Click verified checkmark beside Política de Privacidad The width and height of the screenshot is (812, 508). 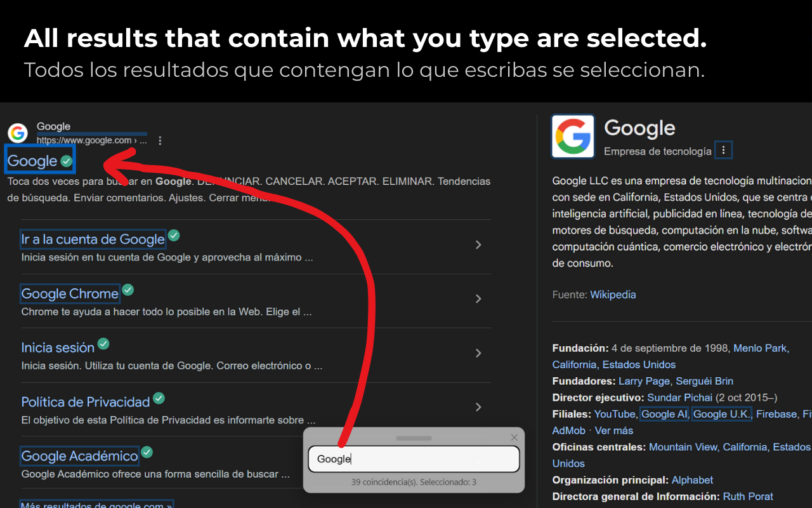(159, 398)
